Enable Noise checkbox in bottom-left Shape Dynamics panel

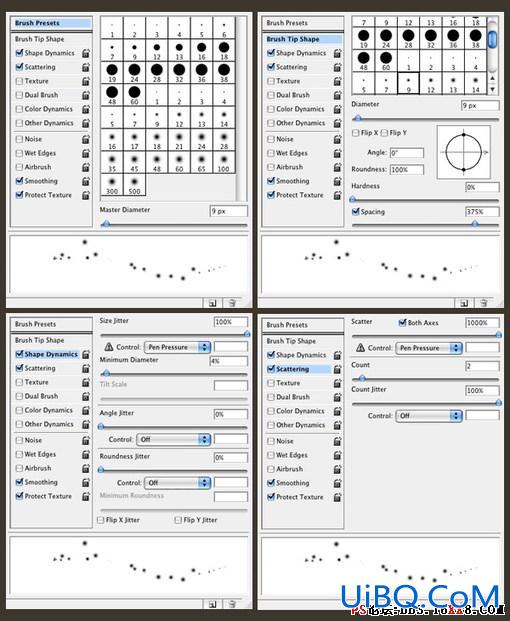pyautogui.click(x=19, y=440)
